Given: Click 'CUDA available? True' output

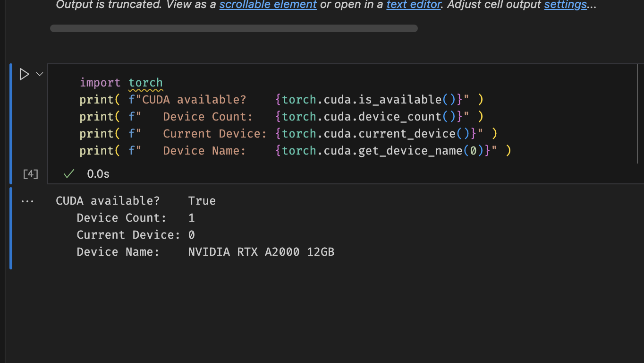Looking at the screenshot, I should [136, 201].
